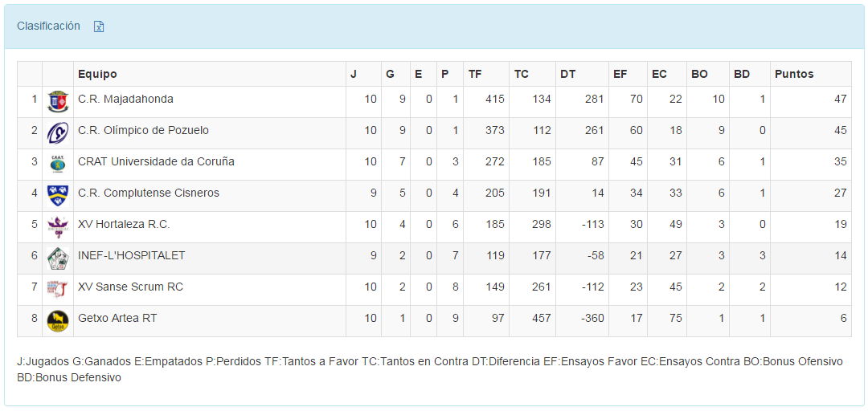Click the INEF-L'HOSPITALET team name
Viewport: 868px width, 411px height.
point(131,255)
